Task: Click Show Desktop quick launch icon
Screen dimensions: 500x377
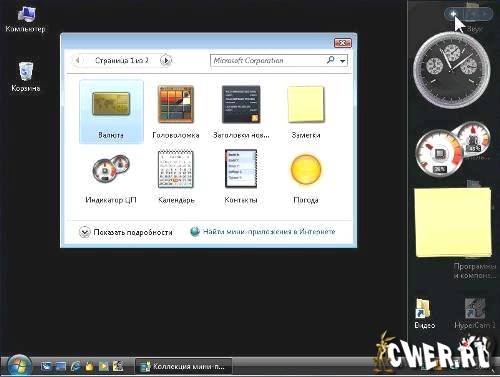Action: point(46,367)
